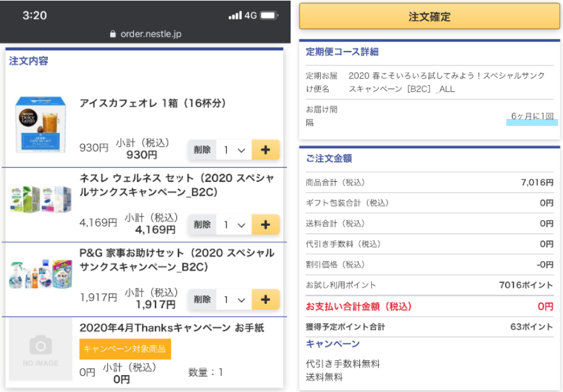
Task: Click the 注文確定 order confirmation button
Action: (430, 16)
